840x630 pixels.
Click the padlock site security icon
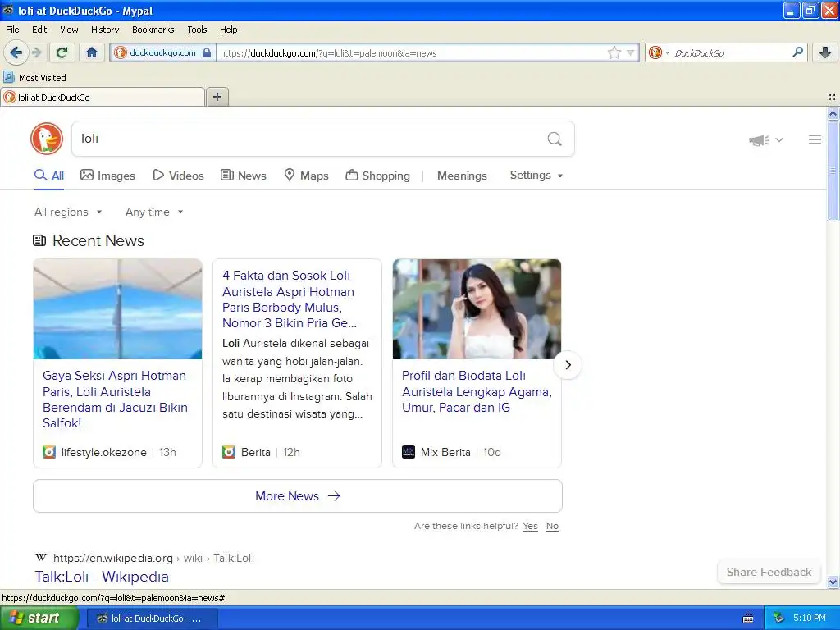point(206,52)
